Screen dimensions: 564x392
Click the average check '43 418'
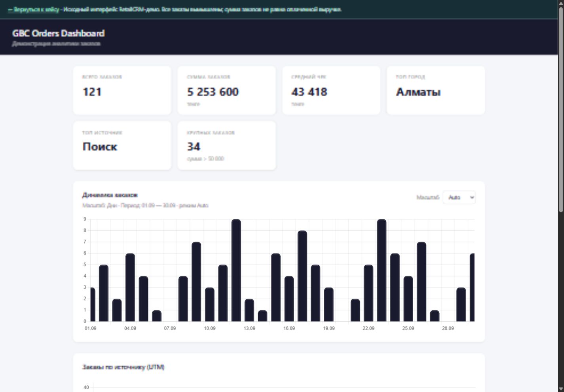(309, 92)
